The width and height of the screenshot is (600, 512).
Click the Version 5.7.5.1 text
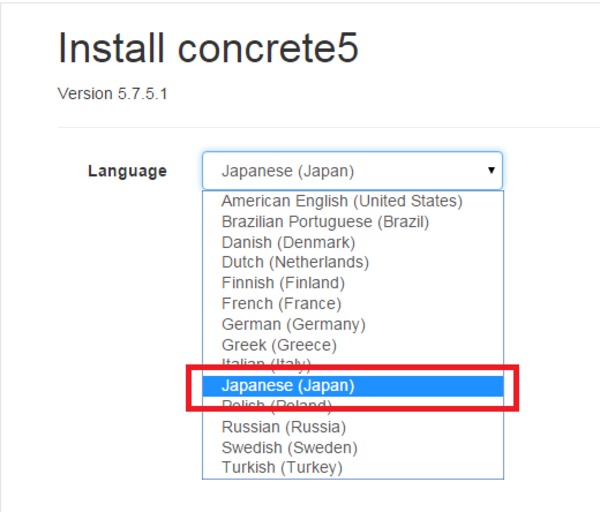[x=112, y=94]
